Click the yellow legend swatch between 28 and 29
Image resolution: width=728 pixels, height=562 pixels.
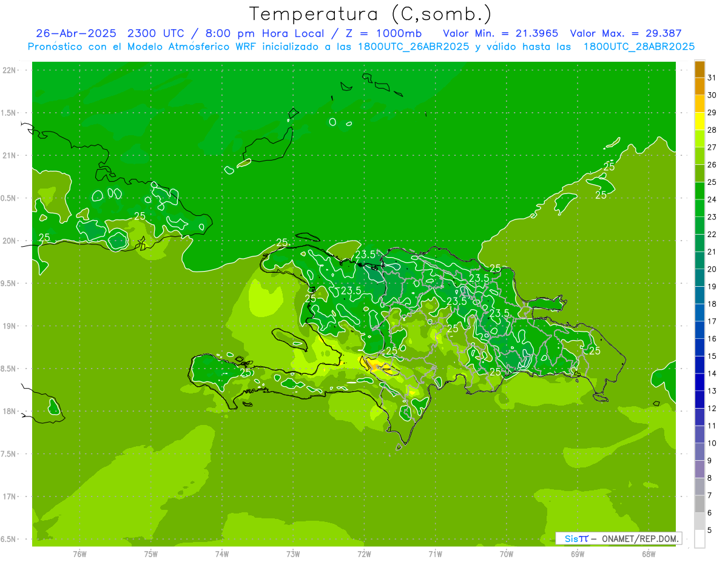click(699, 121)
